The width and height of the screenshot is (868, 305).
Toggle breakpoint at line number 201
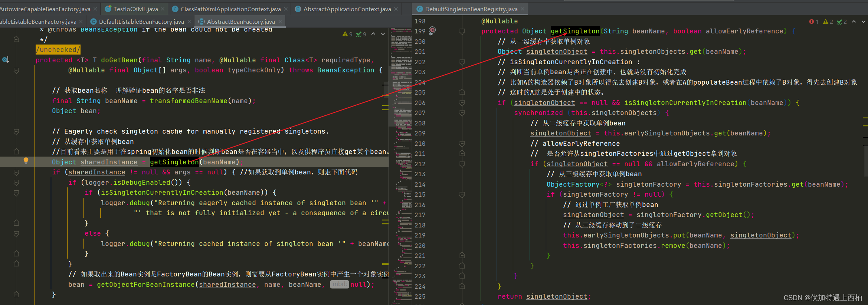(x=420, y=52)
